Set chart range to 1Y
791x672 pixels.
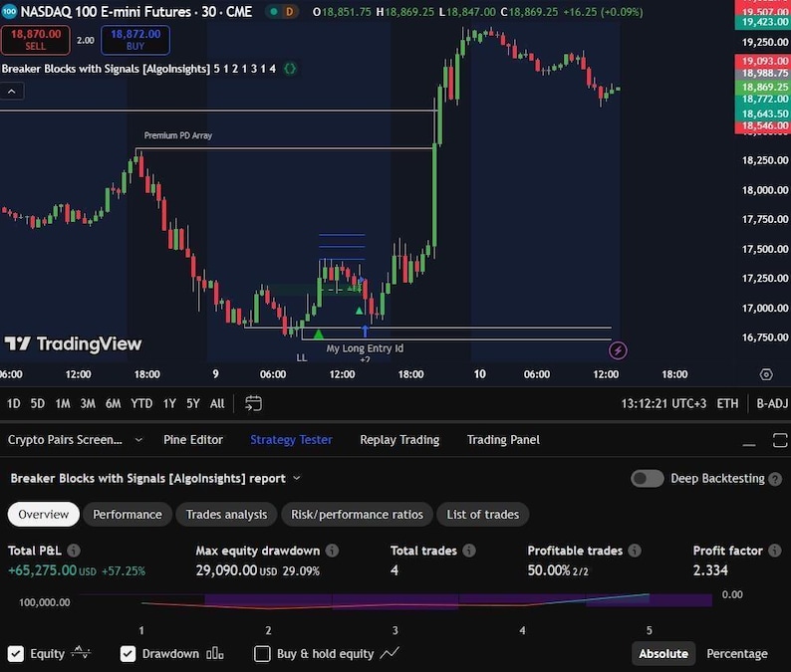(169, 403)
